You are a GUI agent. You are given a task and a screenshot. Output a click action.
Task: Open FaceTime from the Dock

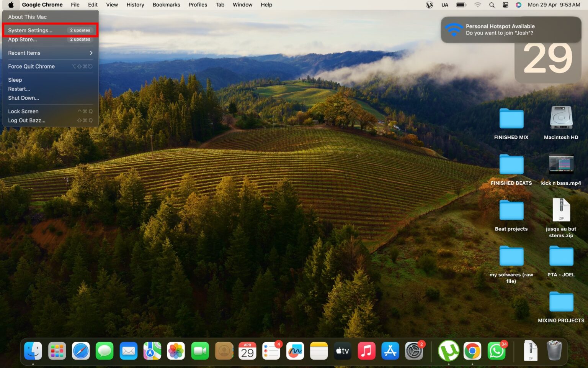(200, 351)
